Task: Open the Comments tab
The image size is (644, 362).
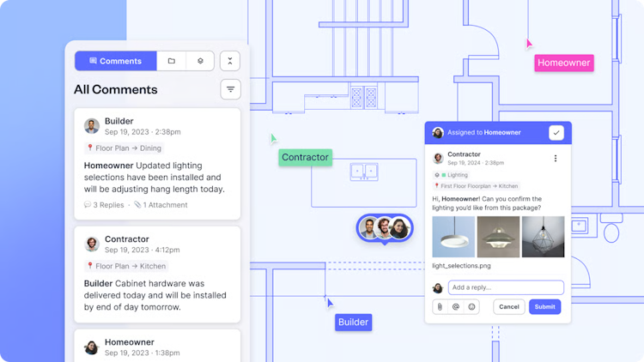Action: pyautogui.click(x=115, y=61)
